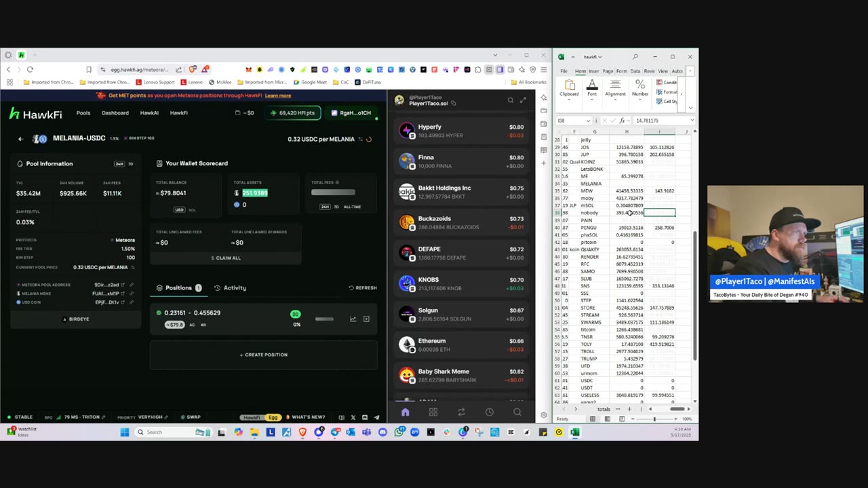
Task: Switch total balance to USD
Action: 180,209
